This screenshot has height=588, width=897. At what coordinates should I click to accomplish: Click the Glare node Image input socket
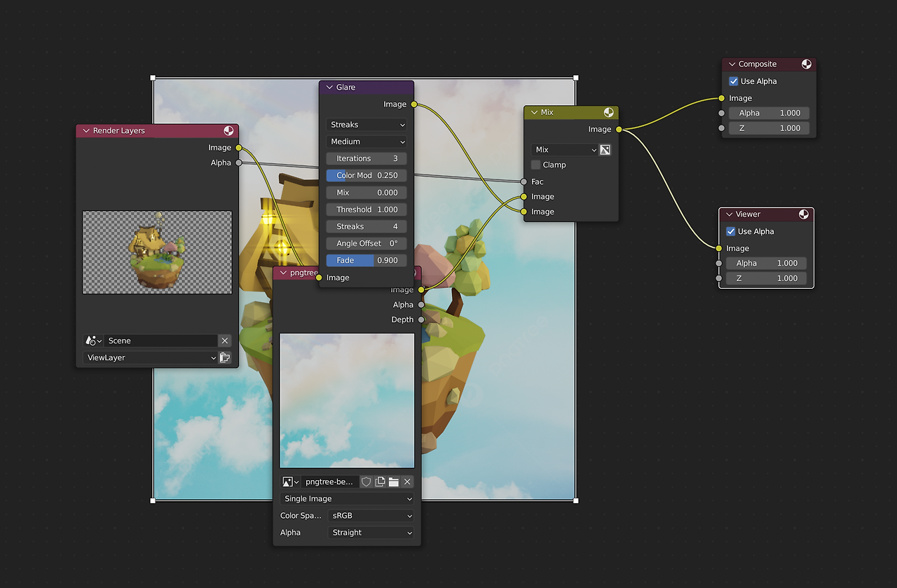coord(319,278)
